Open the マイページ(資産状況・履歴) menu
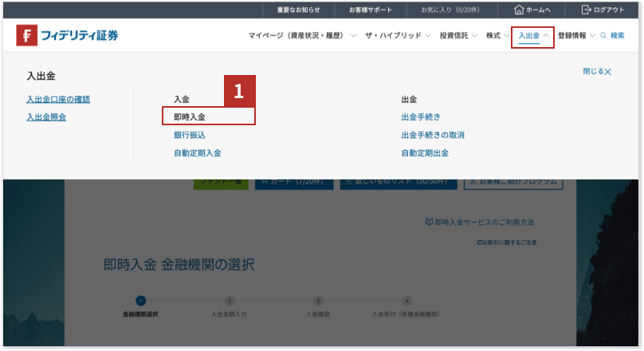 [296, 36]
